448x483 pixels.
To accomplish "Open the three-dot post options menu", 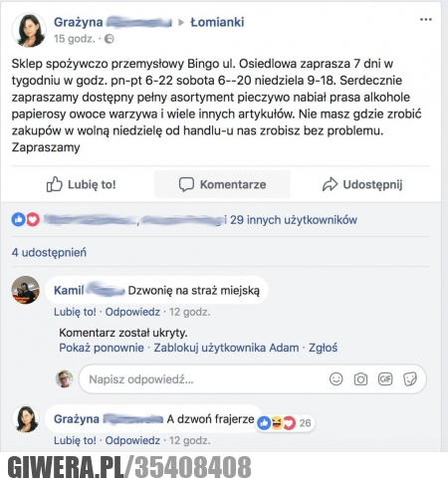I will pos(426,20).
